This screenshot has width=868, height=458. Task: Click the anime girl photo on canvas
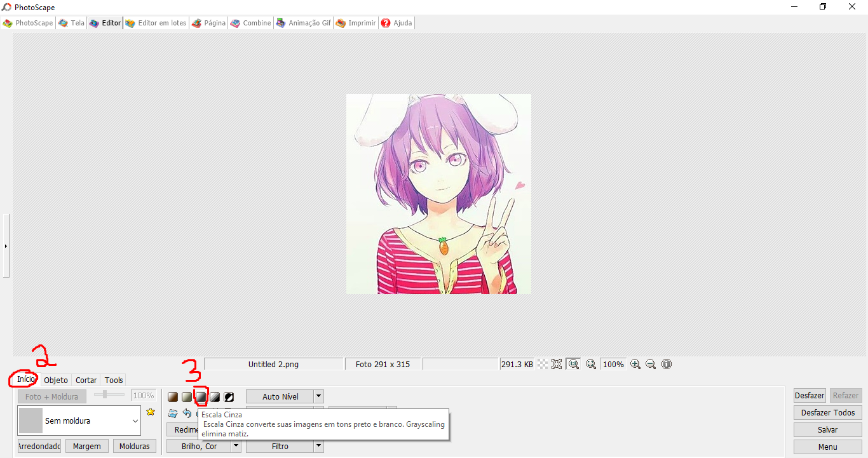pos(438,194)
